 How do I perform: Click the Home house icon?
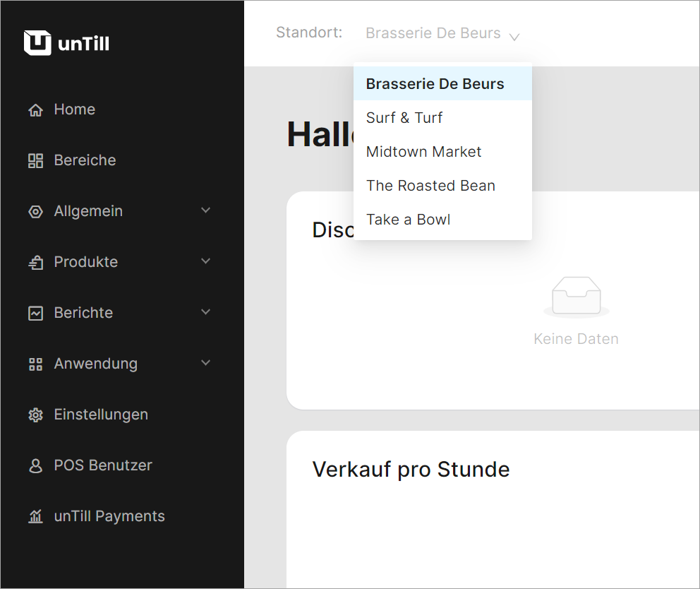click(x=35, y=110)
